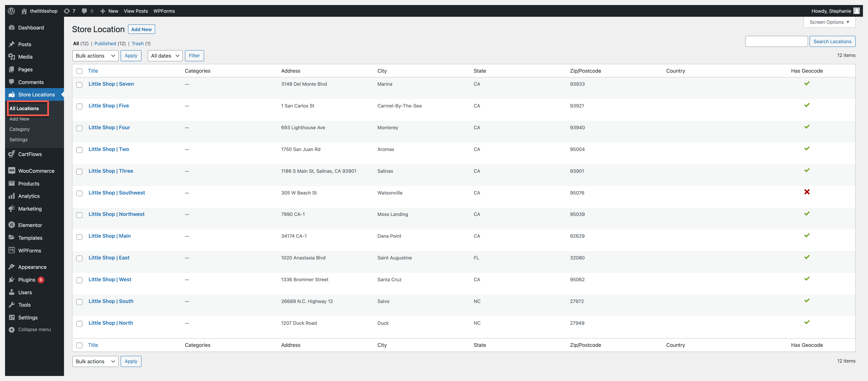Click the location search input field
Viewport: 868px width, 381px height.
(x=776, y=41)
